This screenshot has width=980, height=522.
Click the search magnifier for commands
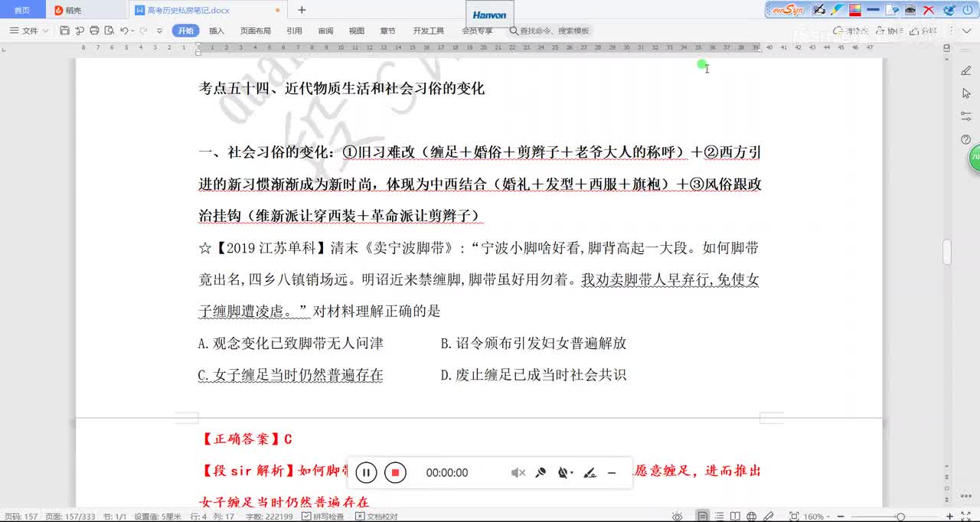click(514, 31)
